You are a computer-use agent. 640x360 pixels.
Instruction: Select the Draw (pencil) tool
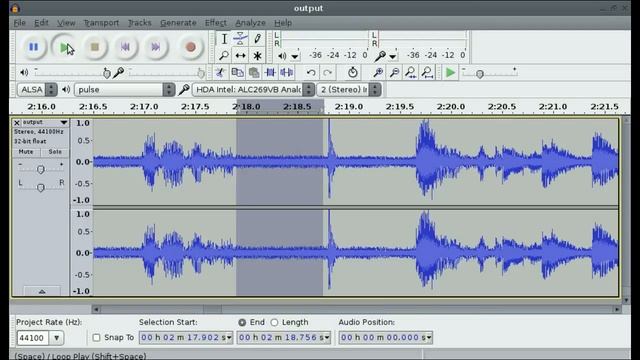[x=257, y=39]
